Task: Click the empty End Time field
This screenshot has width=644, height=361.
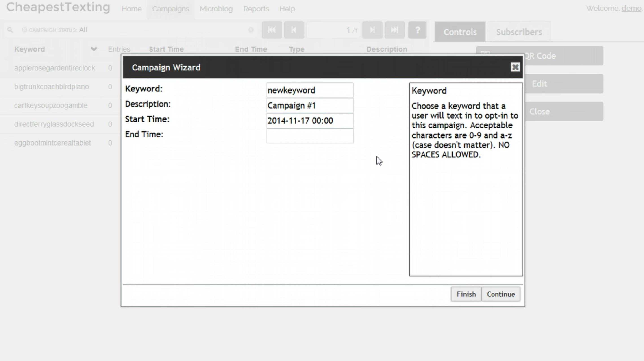Action: point(310,136)
